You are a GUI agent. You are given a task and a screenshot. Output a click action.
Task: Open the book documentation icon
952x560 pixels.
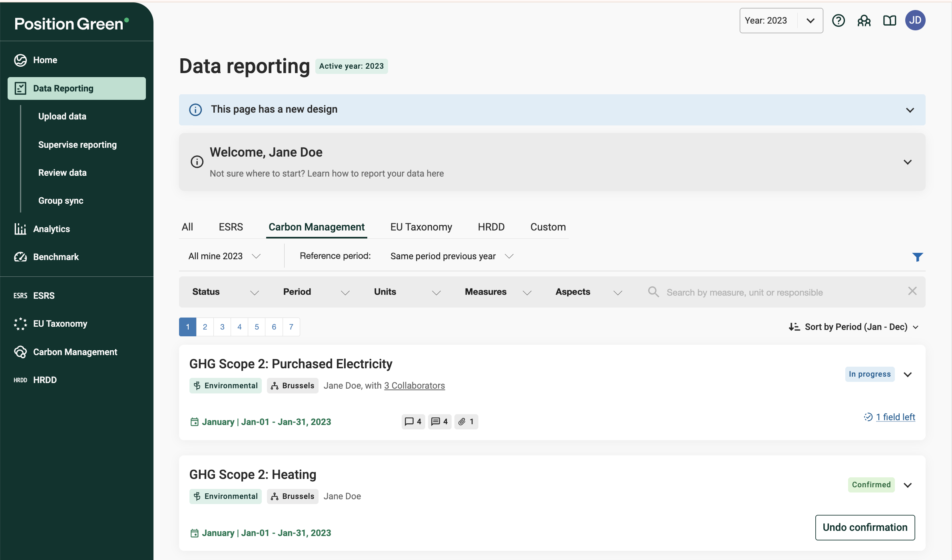889,20
